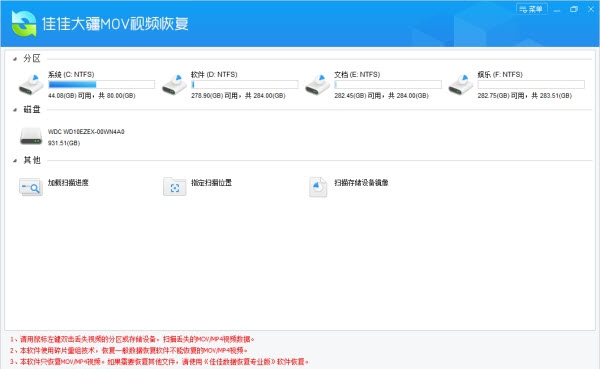Click the F: drive usage bar
This screenshot has height=369, width=600.
[x=531, y=85]
